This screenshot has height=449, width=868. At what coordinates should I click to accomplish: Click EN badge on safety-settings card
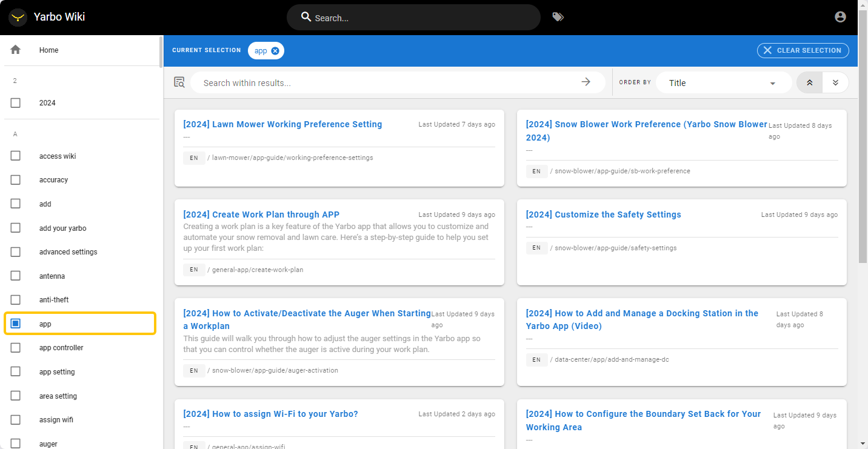(536, 248)
